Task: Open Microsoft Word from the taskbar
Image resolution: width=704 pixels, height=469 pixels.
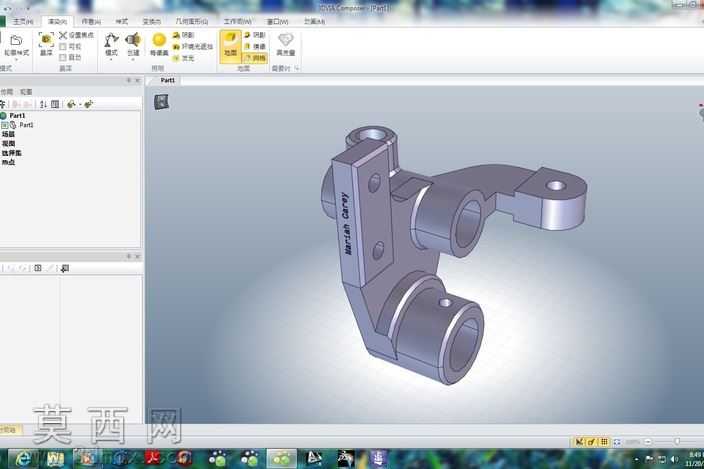Action: (56, 458)
